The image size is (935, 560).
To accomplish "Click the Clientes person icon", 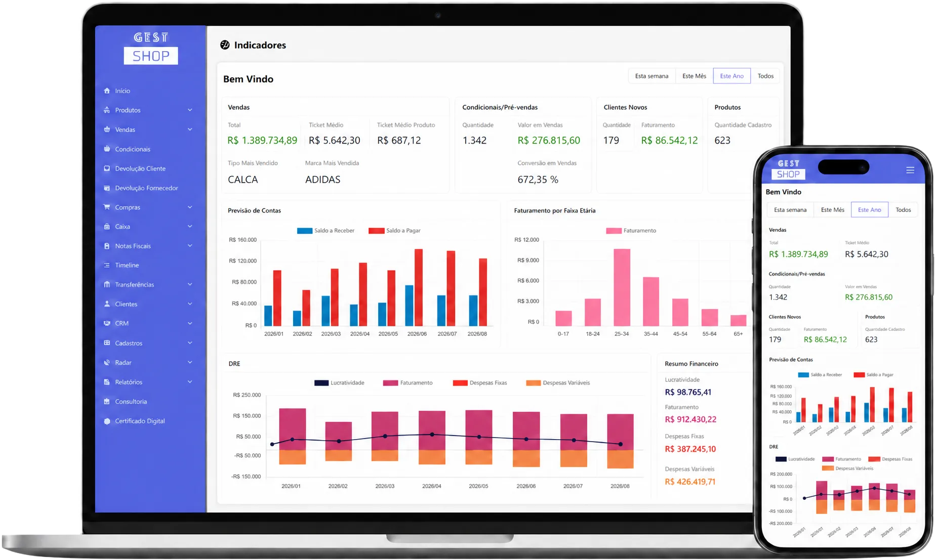I will [107, 304].
